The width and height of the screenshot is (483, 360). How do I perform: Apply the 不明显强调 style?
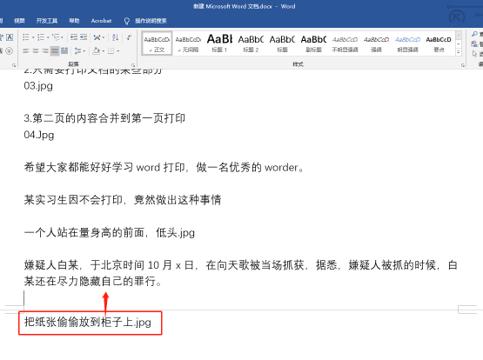pyautogui.click(x=345, y=43)
